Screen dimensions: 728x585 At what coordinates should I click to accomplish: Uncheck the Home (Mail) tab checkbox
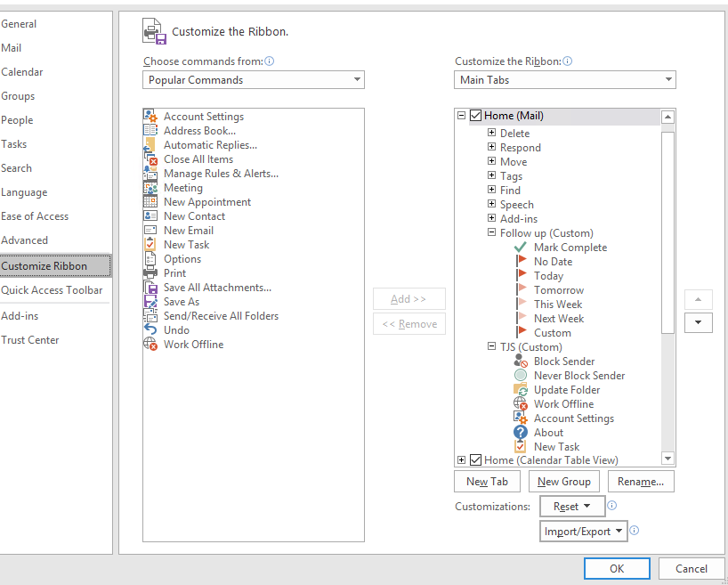click(475, 115)
